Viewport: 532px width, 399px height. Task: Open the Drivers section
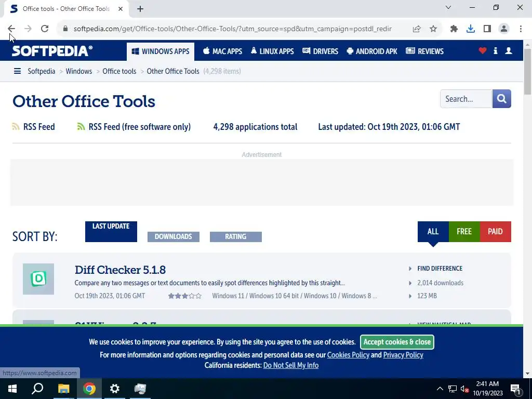(x=320, y=51)
